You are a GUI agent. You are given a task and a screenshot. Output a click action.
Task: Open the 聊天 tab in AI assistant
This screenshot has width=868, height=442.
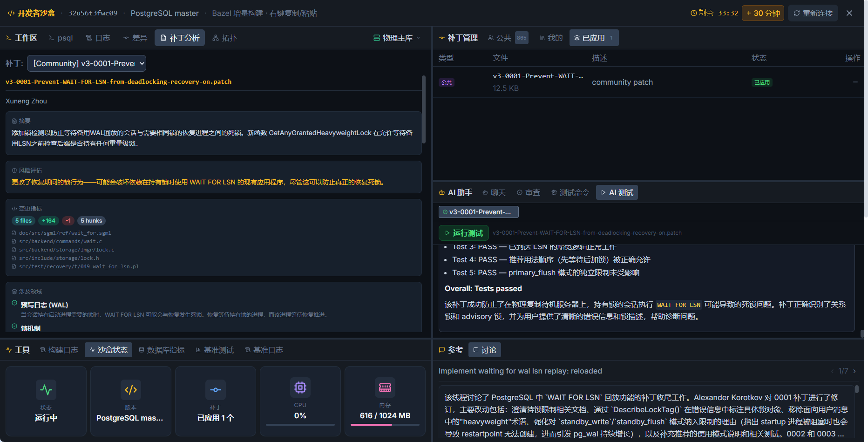pos(494,192)
